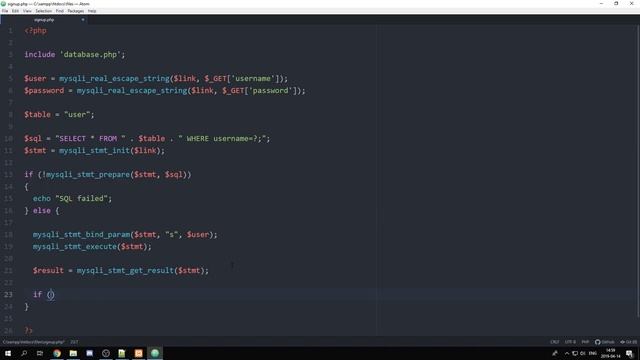Click the network icon in system tray
This screenshot has width=640, height=360.
coord(575,353)
